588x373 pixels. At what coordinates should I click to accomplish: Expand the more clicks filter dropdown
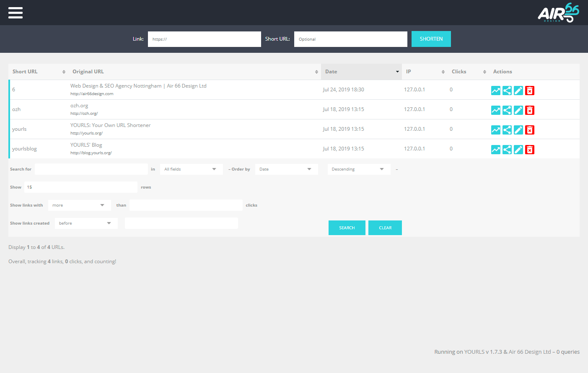click(x=79, y=205)
